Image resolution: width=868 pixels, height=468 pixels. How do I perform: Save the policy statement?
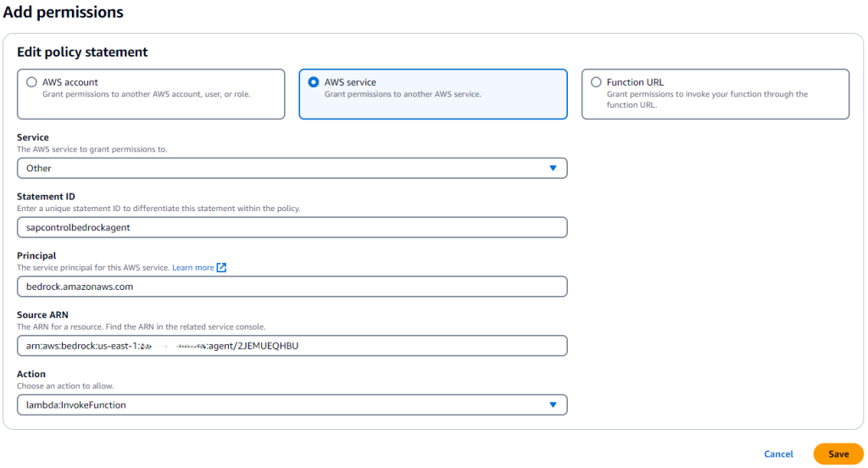838,454
